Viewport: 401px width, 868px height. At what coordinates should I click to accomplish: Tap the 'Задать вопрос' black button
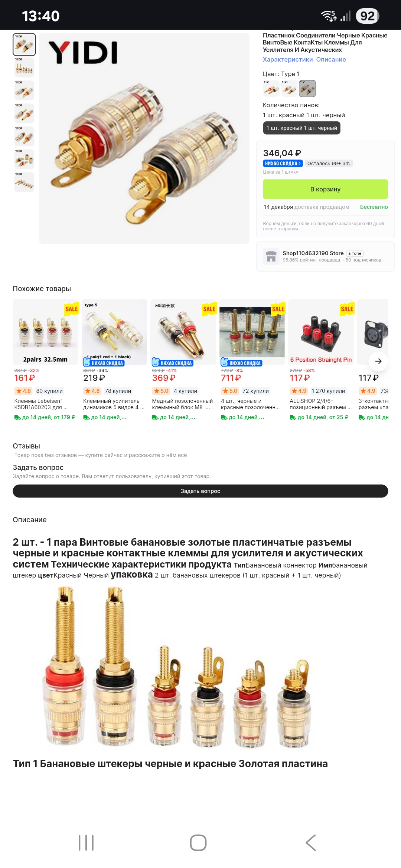pyautogui.click(x=200, y=491)
